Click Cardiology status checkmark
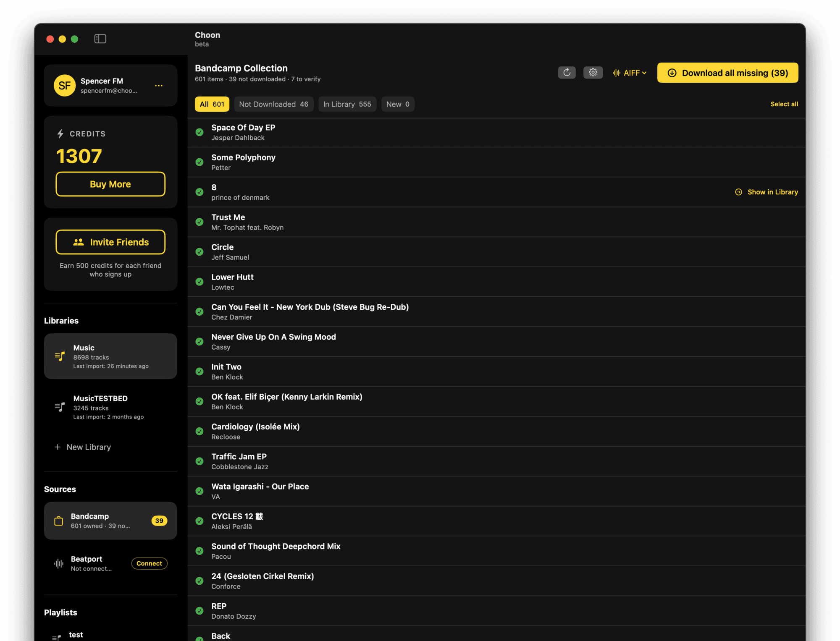Image resolution: width=840 pixels, height=641 pixels. coord(199,431)
